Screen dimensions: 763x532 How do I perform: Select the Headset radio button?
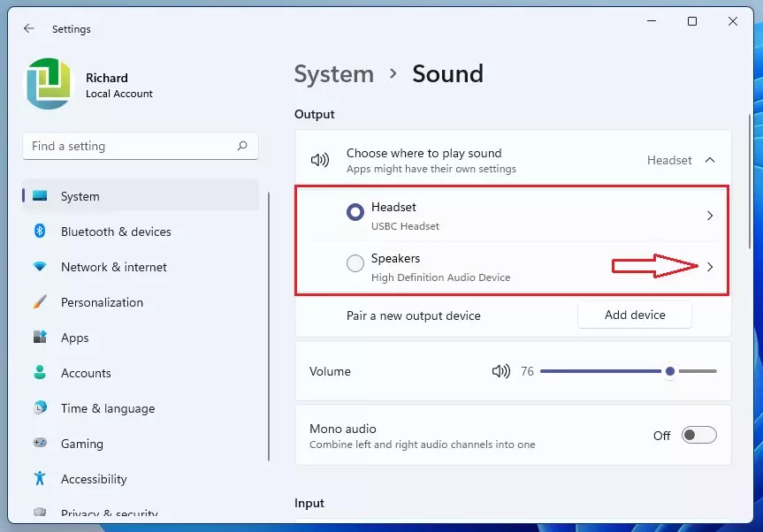point(356,212)
